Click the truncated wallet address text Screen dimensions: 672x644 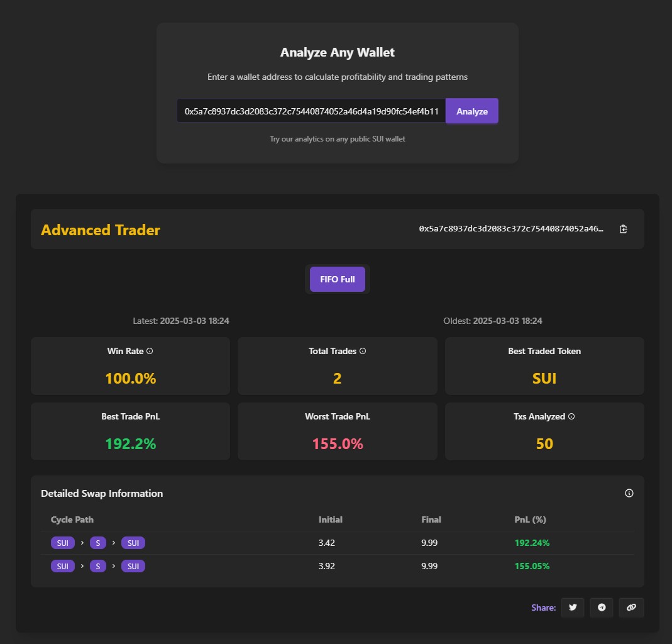coord(512,229)
